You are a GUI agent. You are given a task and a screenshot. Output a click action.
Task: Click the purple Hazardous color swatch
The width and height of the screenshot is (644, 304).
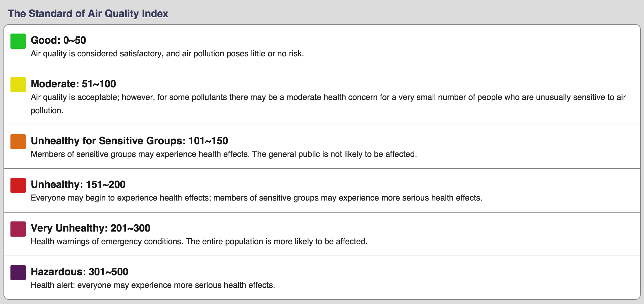pyautogui.click(x=18, y=273)
